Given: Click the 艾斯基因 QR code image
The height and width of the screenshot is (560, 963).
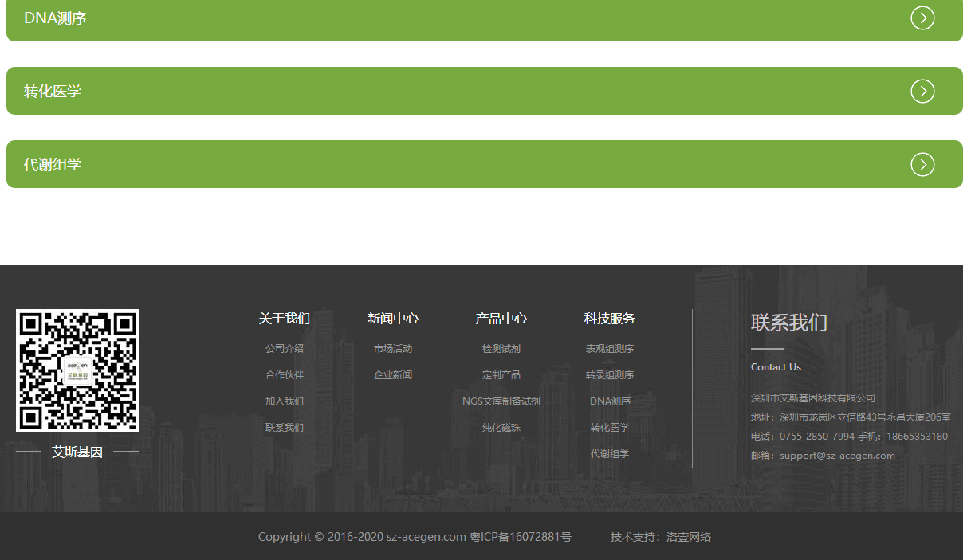Looking at the screenshot, I should 77,370.
